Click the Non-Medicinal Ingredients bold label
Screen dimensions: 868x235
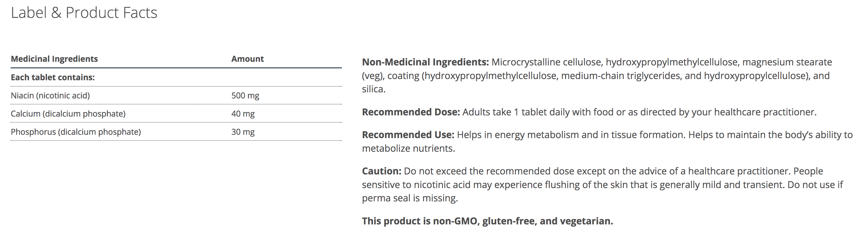click(x=425, y=62)
